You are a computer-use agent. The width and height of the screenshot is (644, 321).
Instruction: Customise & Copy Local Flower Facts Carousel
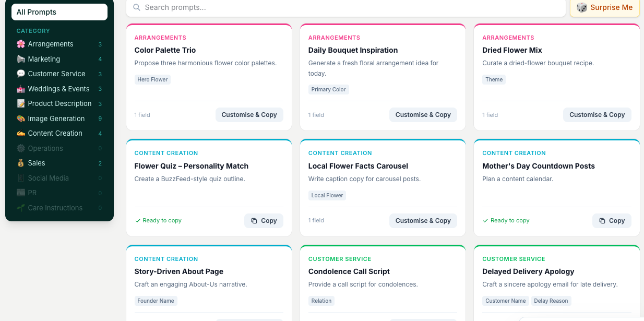click(x=423, y=221)
